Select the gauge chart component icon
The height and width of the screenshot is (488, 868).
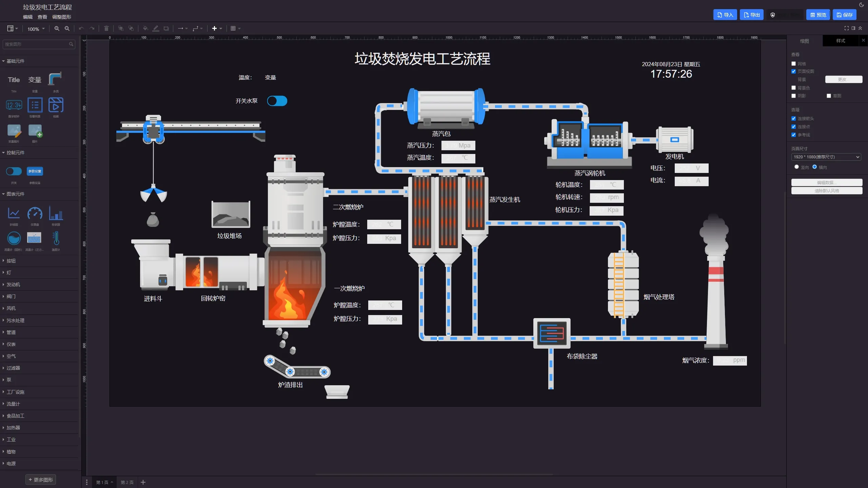point(35,214)
